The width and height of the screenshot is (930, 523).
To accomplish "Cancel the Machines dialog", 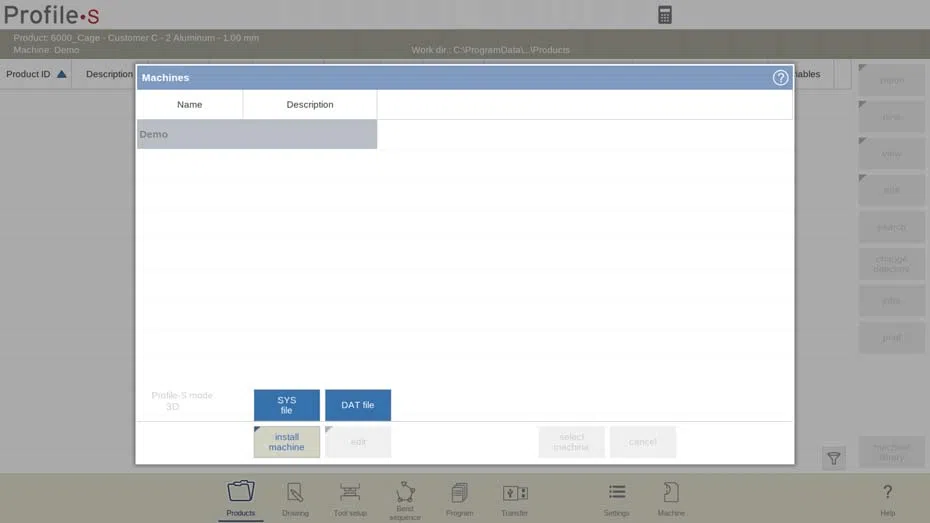I will click(642, 442).
